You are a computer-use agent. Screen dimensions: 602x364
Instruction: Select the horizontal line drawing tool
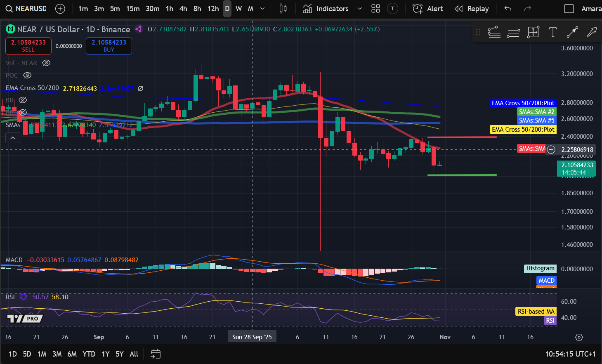tap(513, 32)
